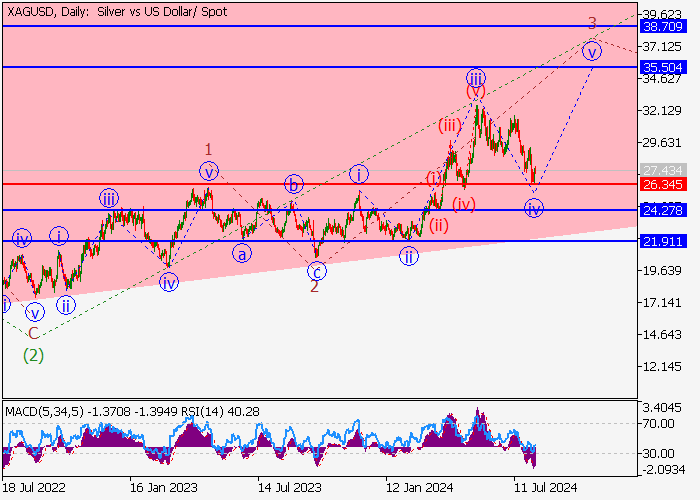This screenshot has width=700, height=500.
Task: Select the blue 35.504 price level tag
Action: click(x=663, y=67)
